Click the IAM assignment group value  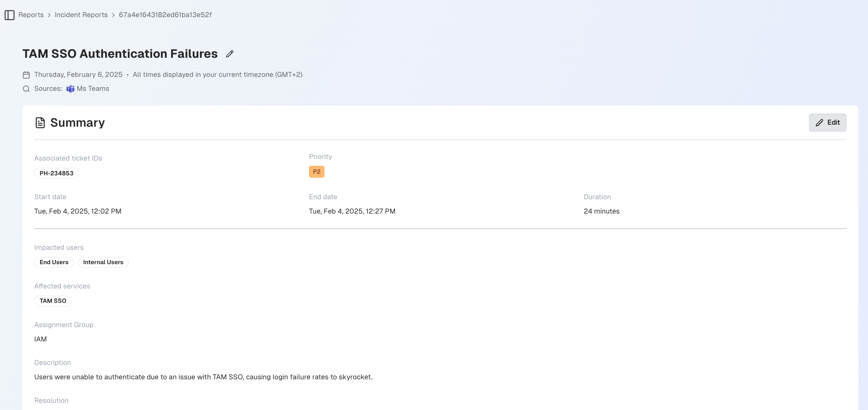pyautogui.click(x=41, y=339)
